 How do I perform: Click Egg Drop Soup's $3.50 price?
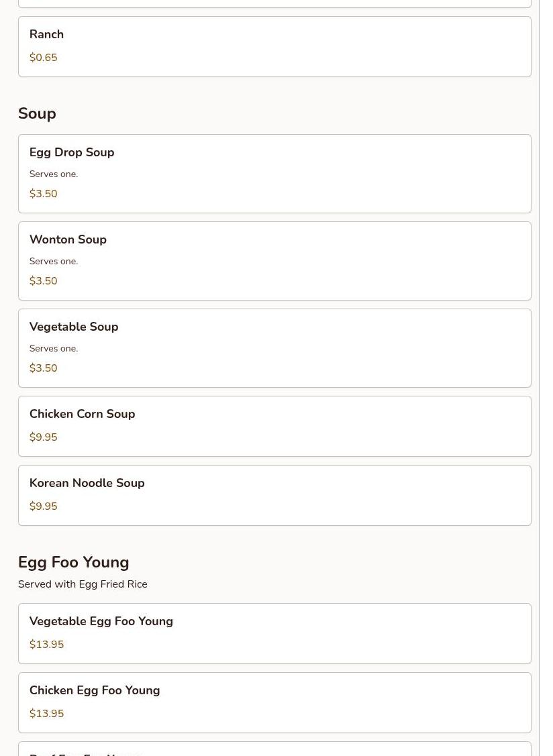(x=43, y=194)
